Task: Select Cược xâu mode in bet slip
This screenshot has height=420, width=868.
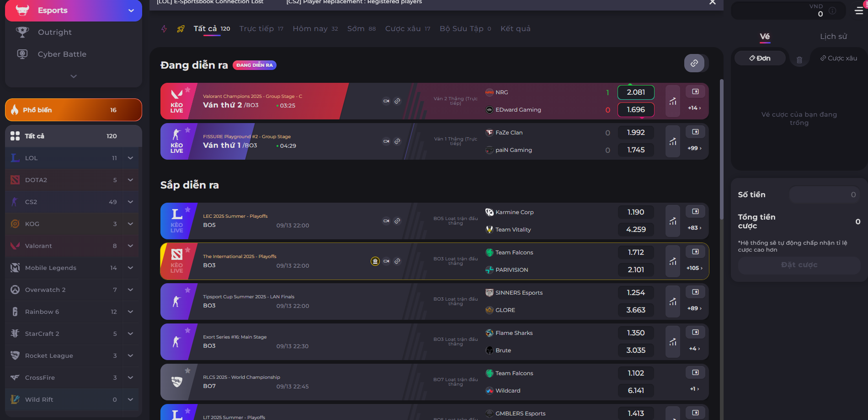Action: coord(839,58)
